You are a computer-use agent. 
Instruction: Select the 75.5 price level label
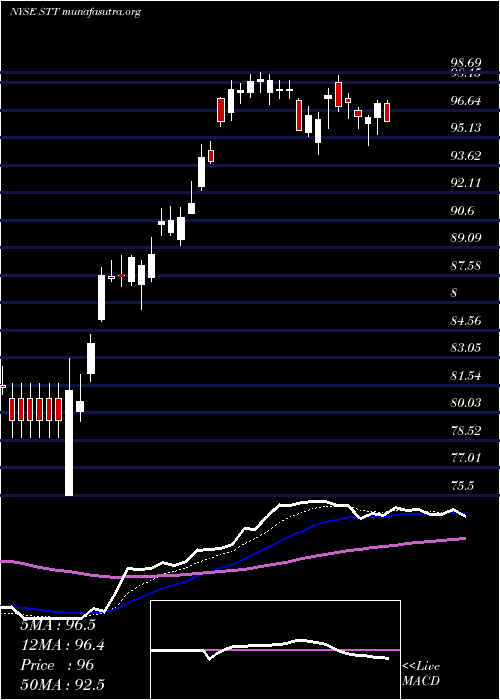[x=462, y=485]
